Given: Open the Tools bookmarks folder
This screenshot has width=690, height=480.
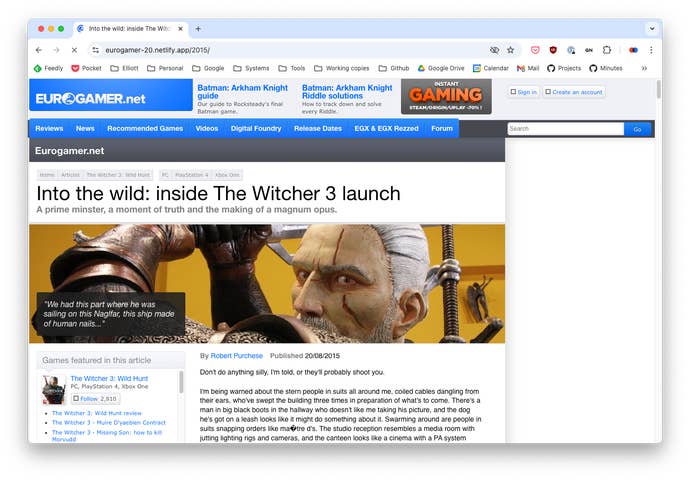Looking at the screenshot, I should tap(292, 68).
